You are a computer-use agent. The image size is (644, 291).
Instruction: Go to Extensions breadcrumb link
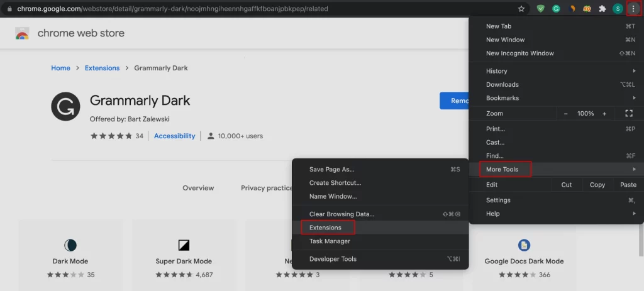(103, 68)
